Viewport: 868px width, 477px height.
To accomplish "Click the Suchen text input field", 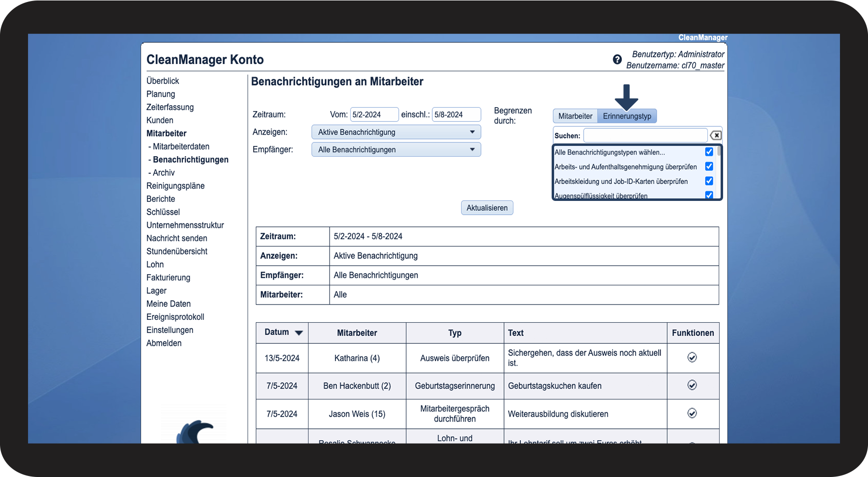I will 645,136.
